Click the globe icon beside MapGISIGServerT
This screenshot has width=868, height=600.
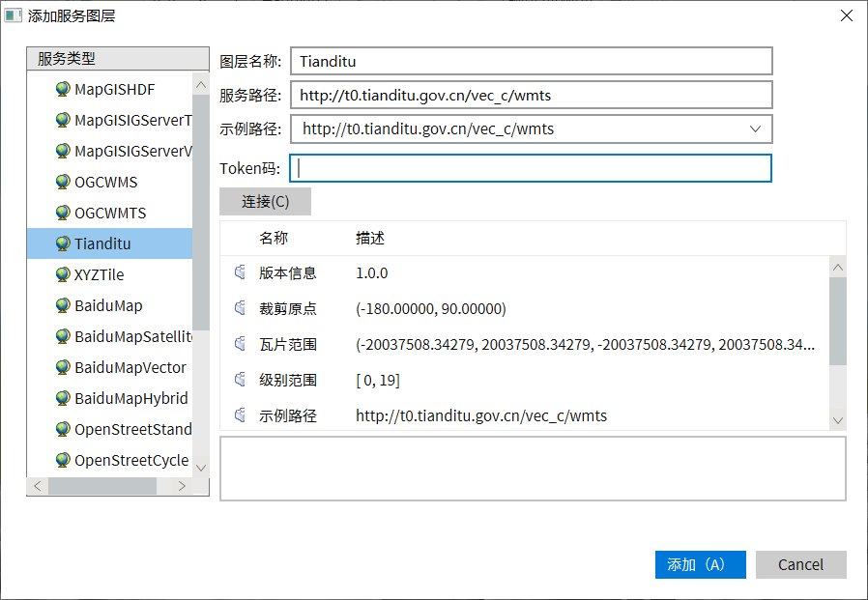tap(63, 120)
